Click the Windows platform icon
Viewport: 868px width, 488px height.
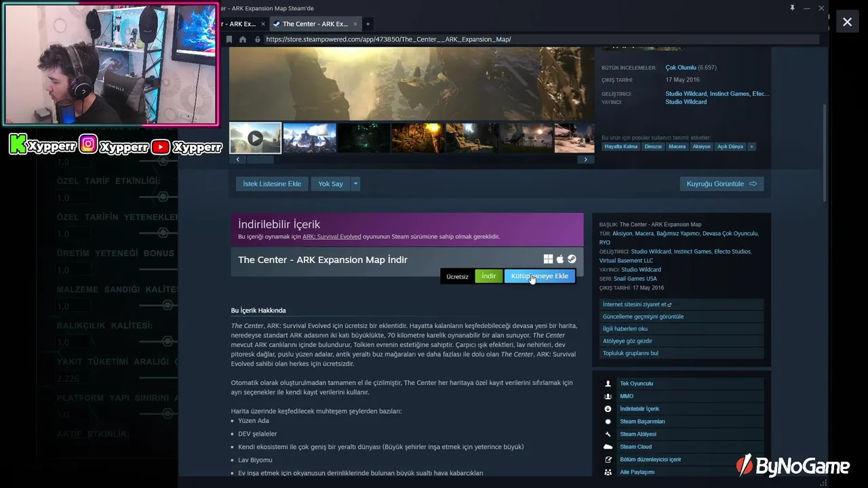(548, 260)
